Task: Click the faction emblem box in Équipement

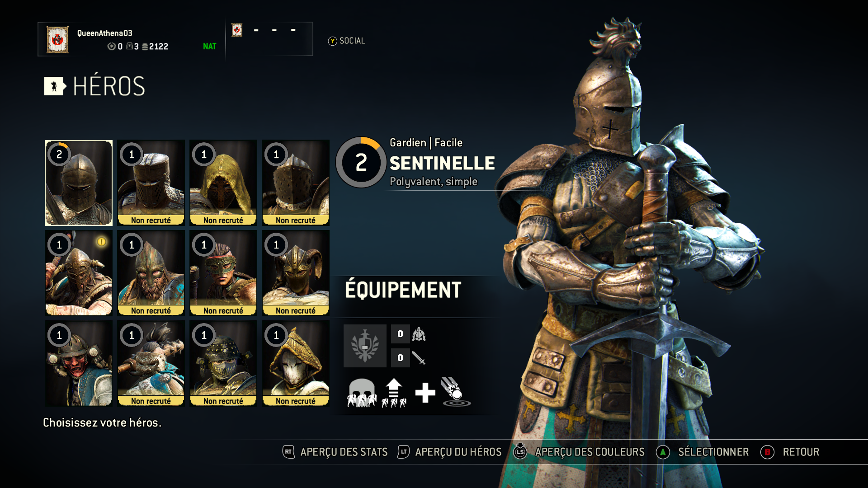Action: pos(365,346)
